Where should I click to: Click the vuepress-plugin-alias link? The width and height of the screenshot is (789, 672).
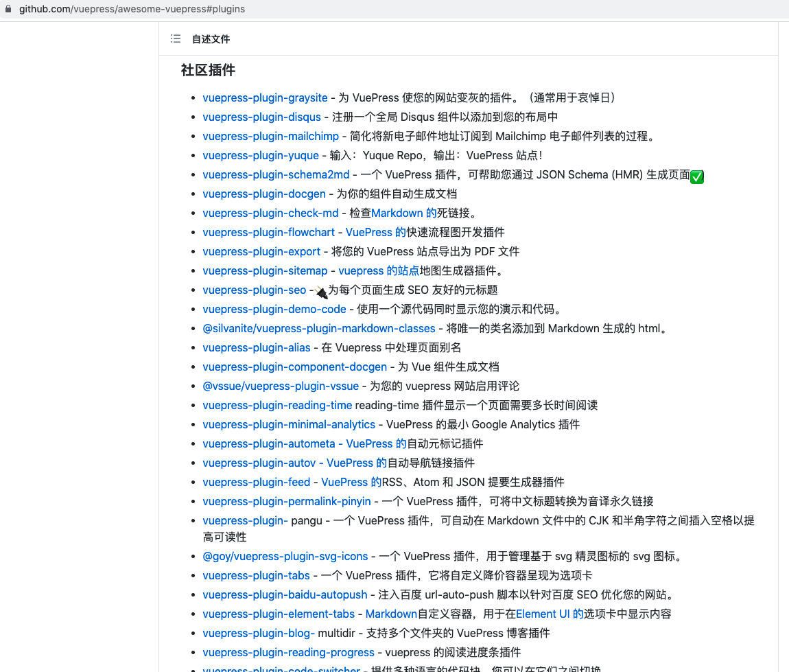[x=257, y=347]
